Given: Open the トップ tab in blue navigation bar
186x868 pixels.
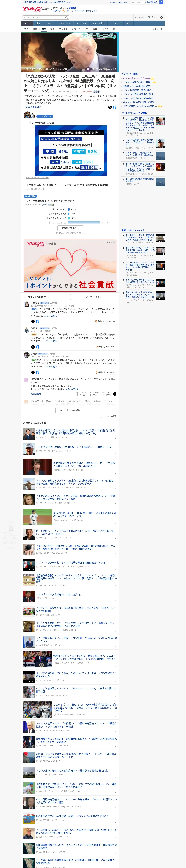Looking at the screenshot, I should point(27,24).
